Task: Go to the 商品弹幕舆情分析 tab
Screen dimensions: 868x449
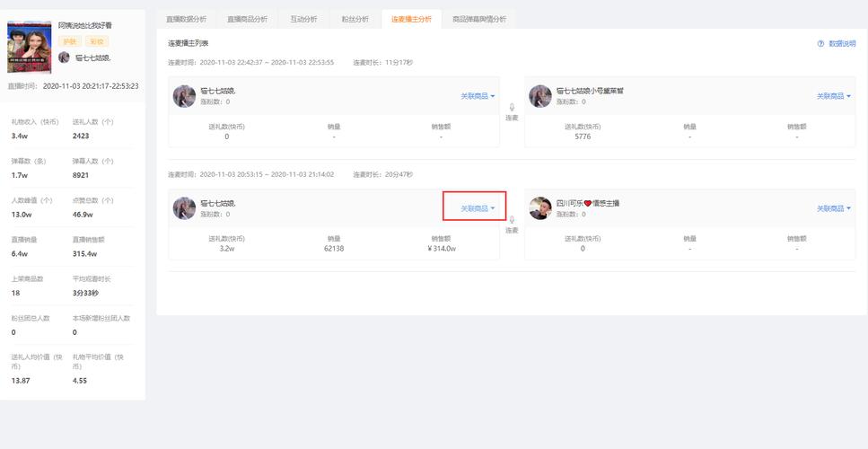Action: [479, 19]
